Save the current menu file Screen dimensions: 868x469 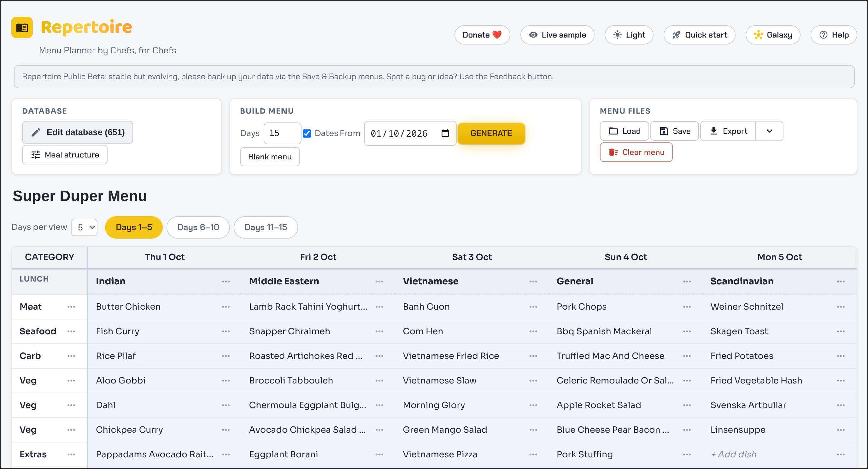click(x=675, y=131)
